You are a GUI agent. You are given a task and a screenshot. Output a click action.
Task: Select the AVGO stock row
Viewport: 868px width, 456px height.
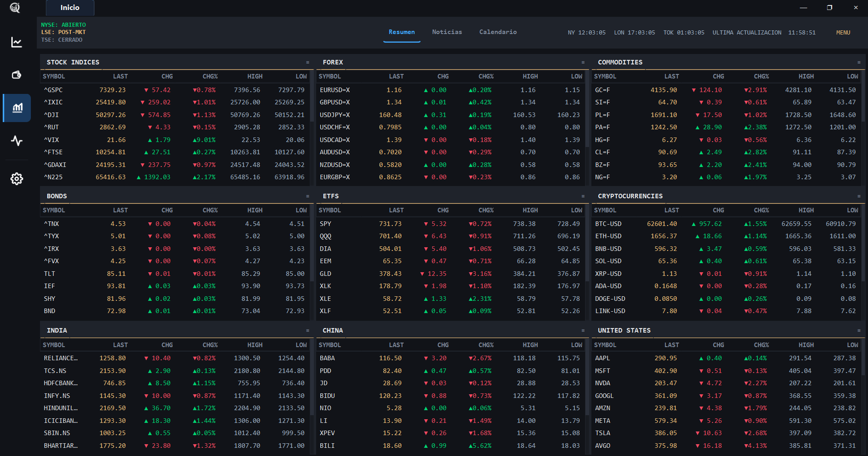click(x=726, y=446)
